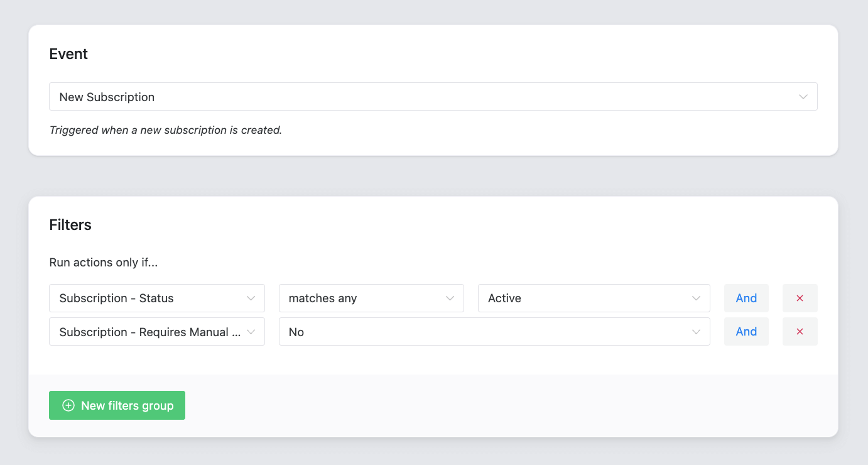Click 'Triggered when a new subscription is created.' text
Screen dimensions: 868x465
166,130
